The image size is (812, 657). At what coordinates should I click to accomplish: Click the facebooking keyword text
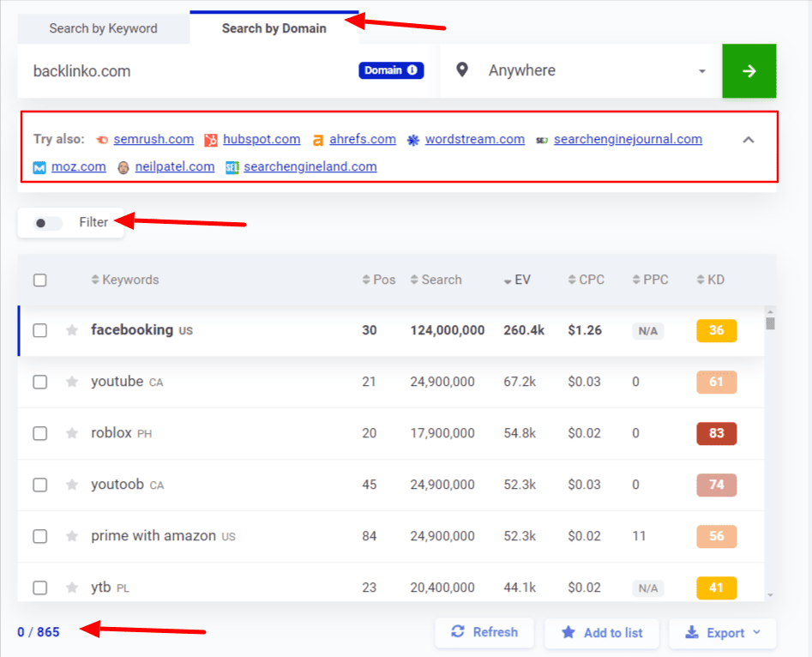tap(132, 329)
